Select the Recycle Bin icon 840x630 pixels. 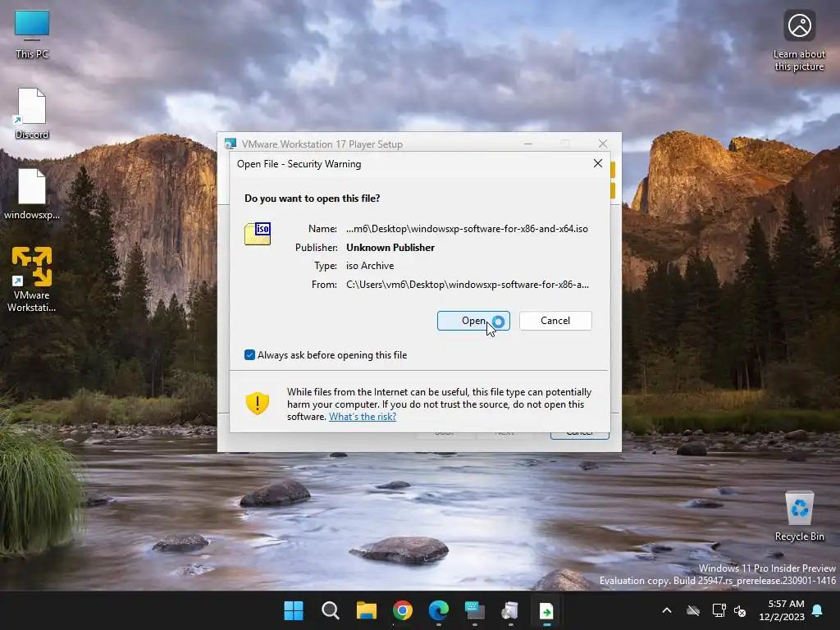[x=799, y=516]
